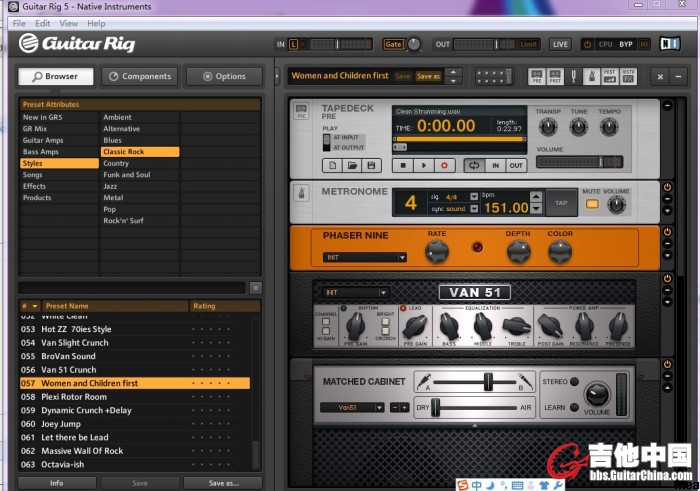Toggle the Phaser Nine red LED button

tap(477, 247)
